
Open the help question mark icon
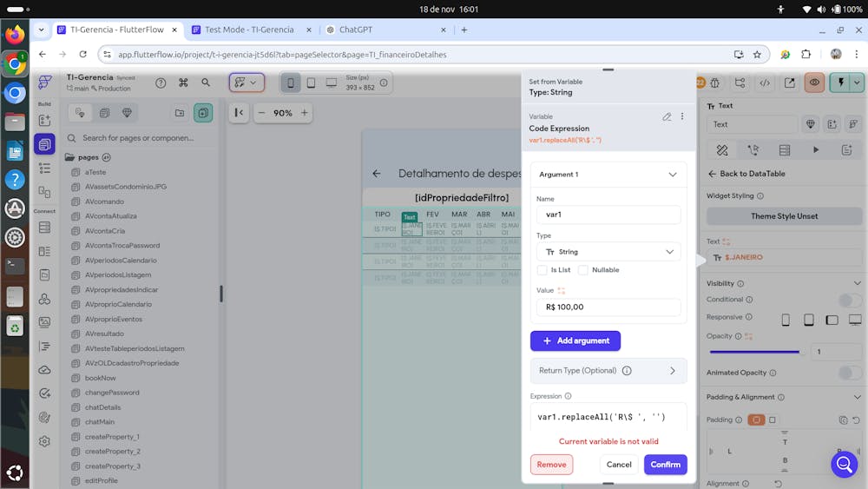tap(161, 83)
